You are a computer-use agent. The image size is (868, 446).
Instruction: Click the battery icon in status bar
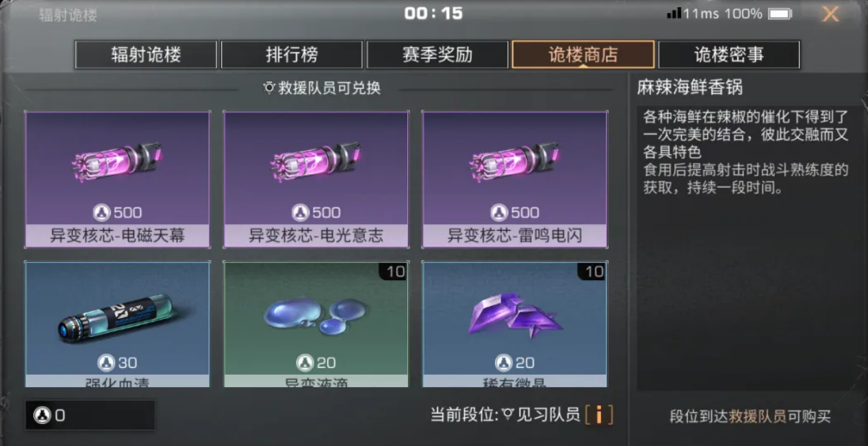coord(779,14)
